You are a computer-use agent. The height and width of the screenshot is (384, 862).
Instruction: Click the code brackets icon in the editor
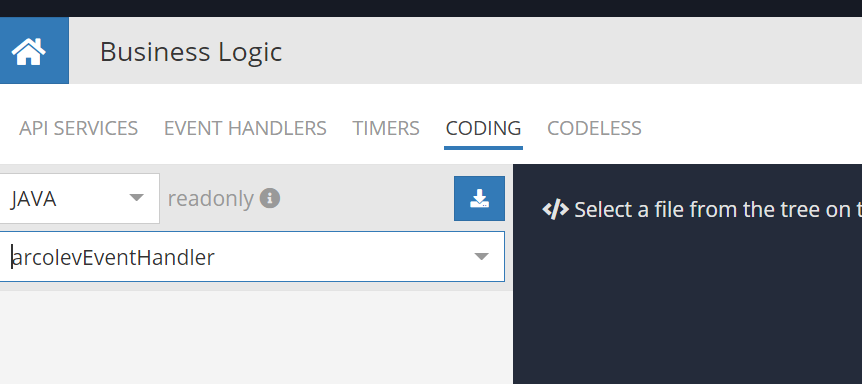click(555, 209)
